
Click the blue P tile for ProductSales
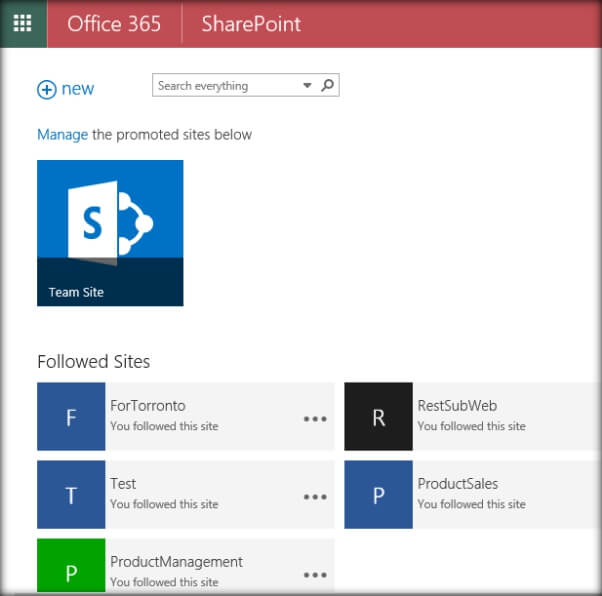pyautogui.click(x=379, y=495)
